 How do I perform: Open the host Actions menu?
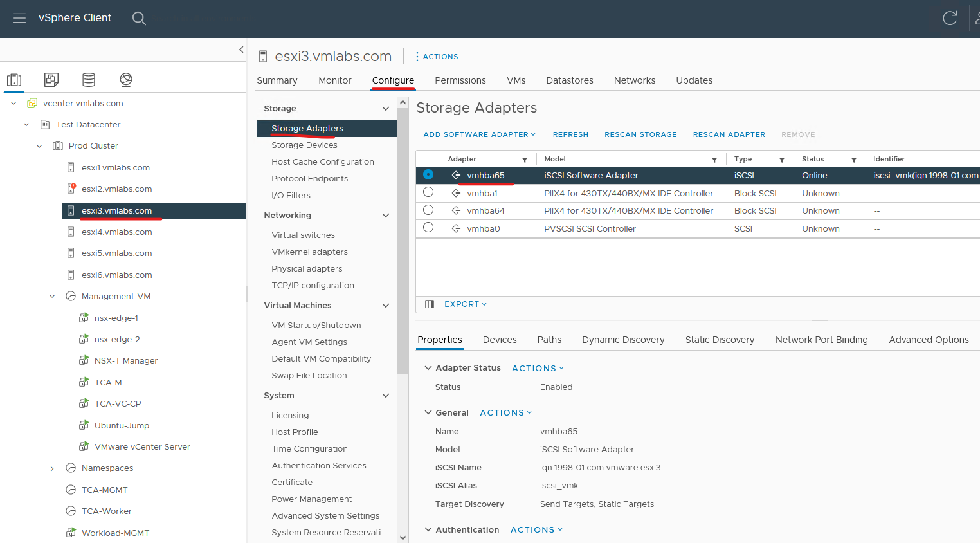tap(437, 57)
